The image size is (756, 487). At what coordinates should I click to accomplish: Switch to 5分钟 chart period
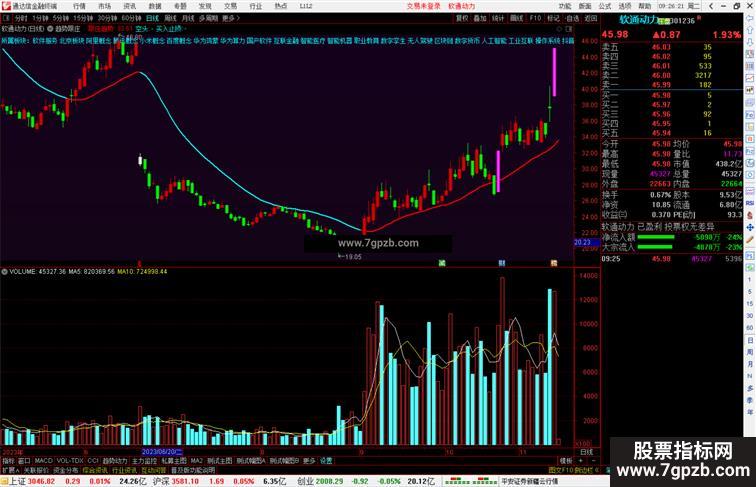pos(61,18)
